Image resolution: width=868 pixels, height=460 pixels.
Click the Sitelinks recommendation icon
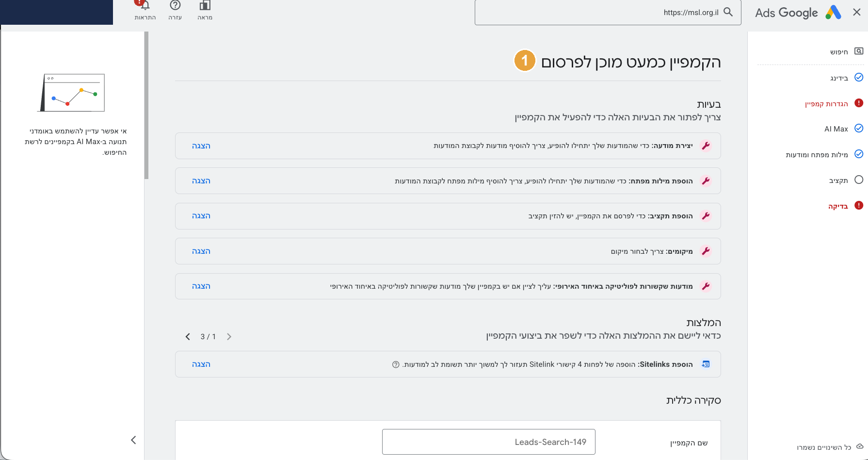706,364
